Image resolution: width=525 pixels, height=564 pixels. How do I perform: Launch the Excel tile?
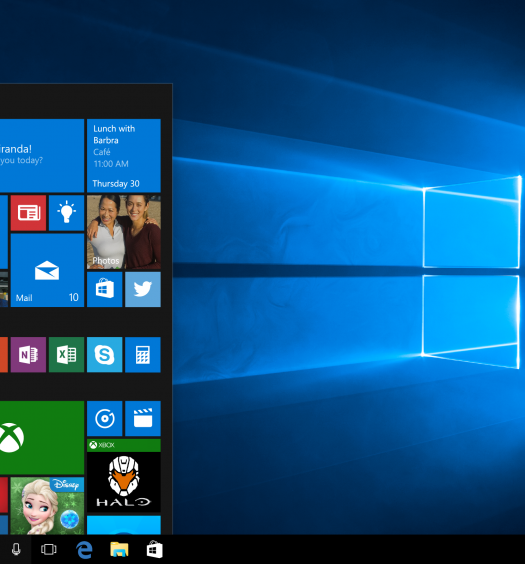67,355
